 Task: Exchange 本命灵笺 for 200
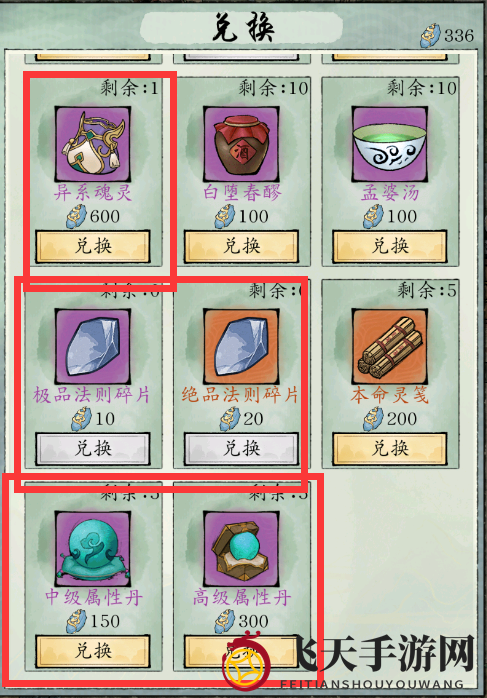point(390,449)
